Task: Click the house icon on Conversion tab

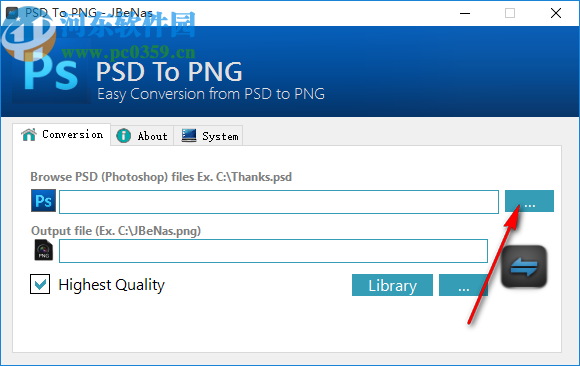Action: pyautogui.click(x=29, y=135)
